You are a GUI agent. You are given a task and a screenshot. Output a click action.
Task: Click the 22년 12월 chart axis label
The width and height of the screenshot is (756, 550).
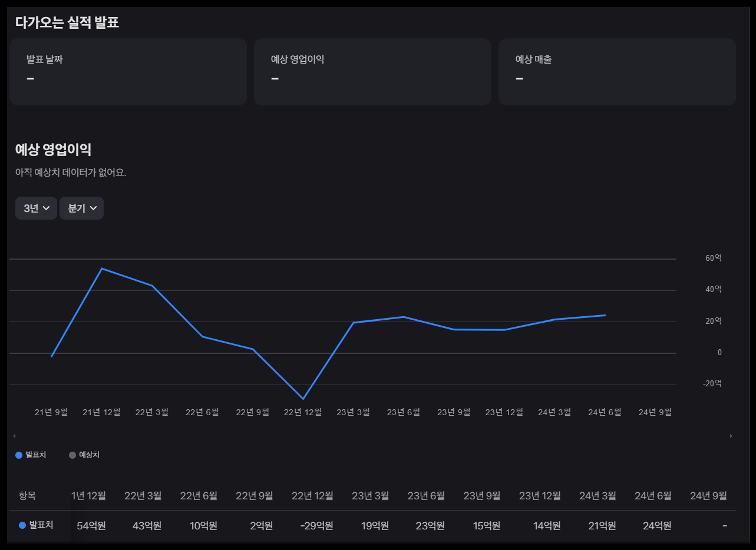303,412
